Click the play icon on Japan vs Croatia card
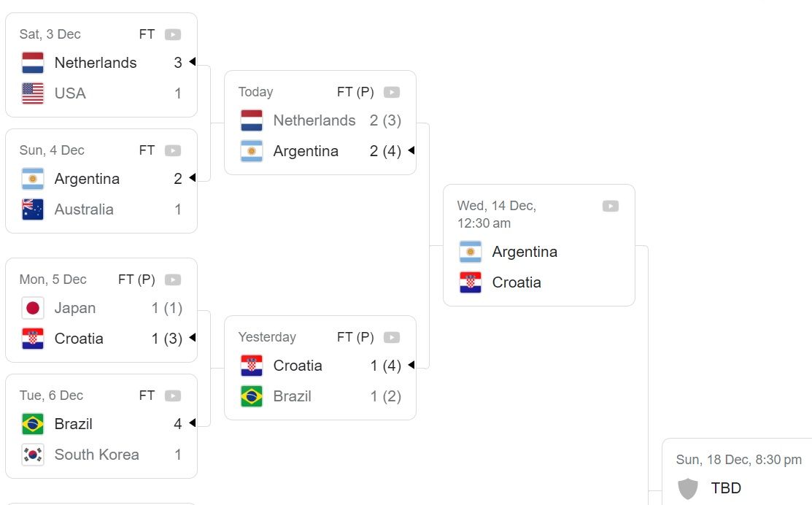 point(173,279)
